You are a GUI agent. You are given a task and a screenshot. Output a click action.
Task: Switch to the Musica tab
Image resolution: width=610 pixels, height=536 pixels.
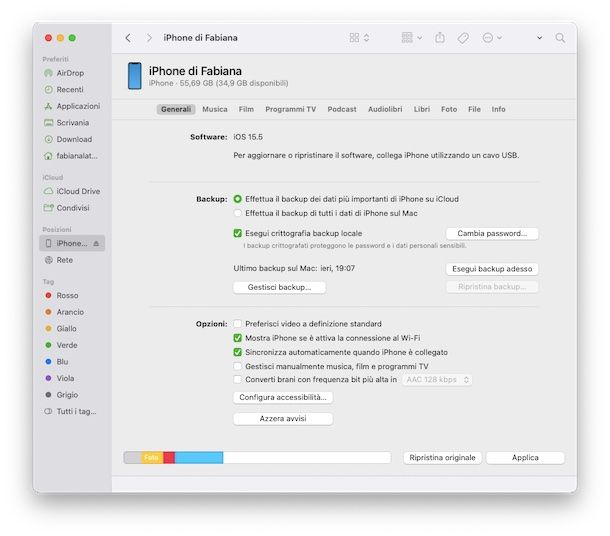coord(215,109)
